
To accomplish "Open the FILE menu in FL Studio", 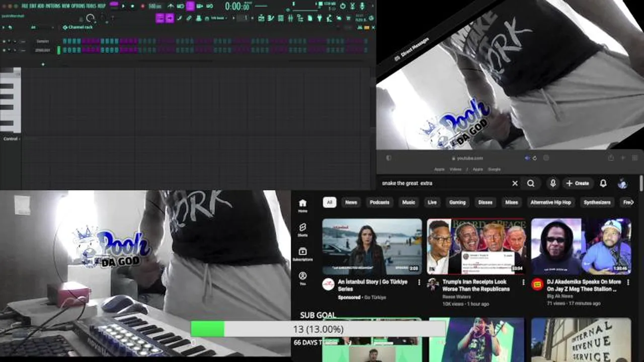I will (25, 6).
